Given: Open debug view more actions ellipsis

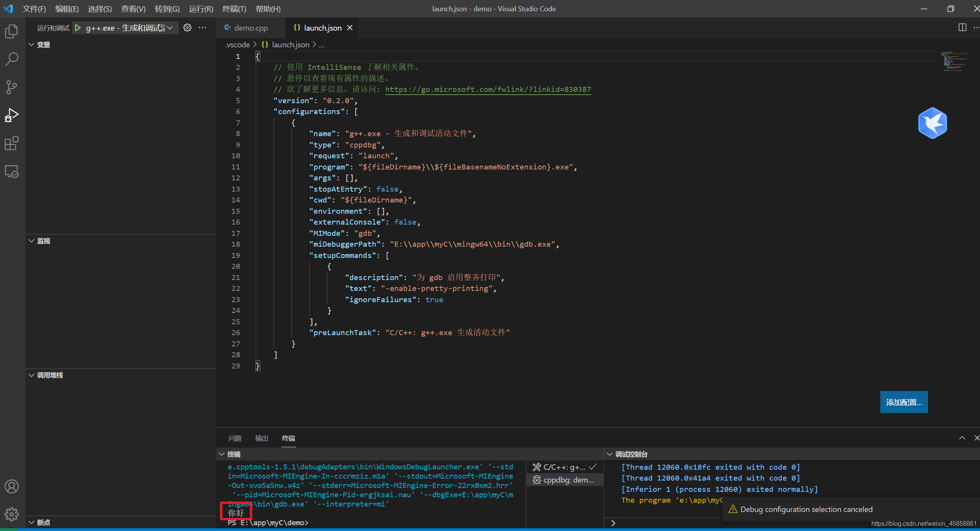Looking at the screenshot, I should coord(202,28).
